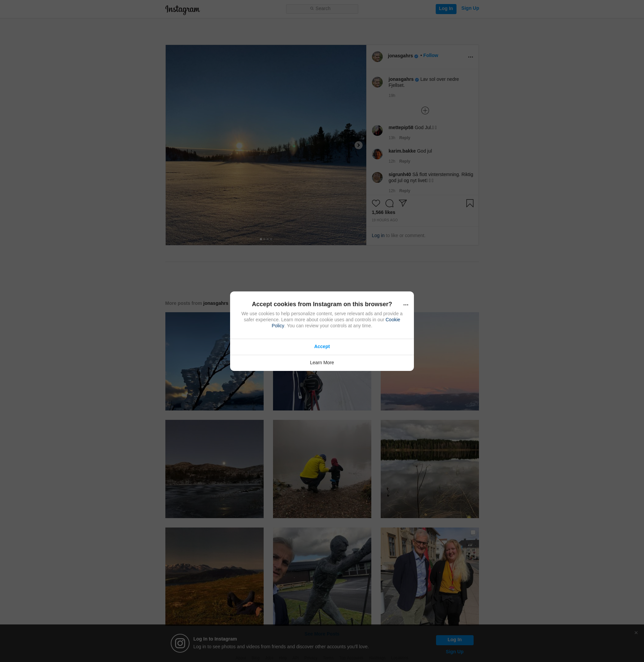Go to next photo arrow
The width and height of the screenshot is (644, 662).
coord(358,145)
